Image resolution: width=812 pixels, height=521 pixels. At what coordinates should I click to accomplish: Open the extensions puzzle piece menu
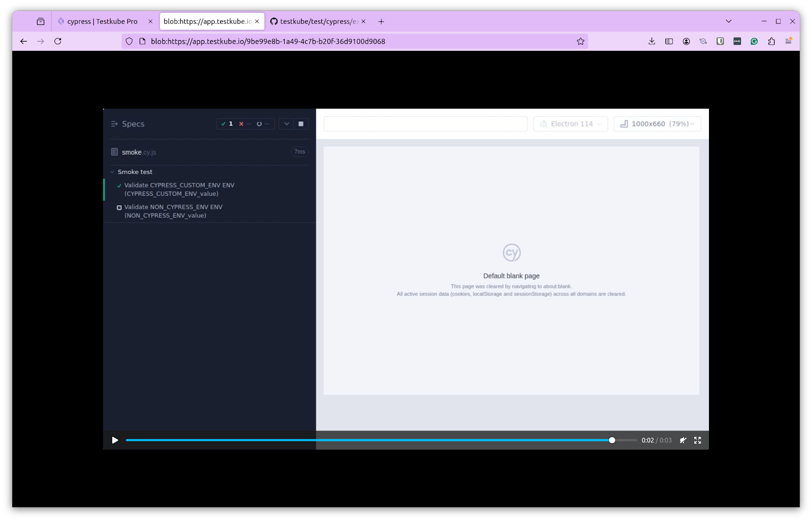click(771, 41)
